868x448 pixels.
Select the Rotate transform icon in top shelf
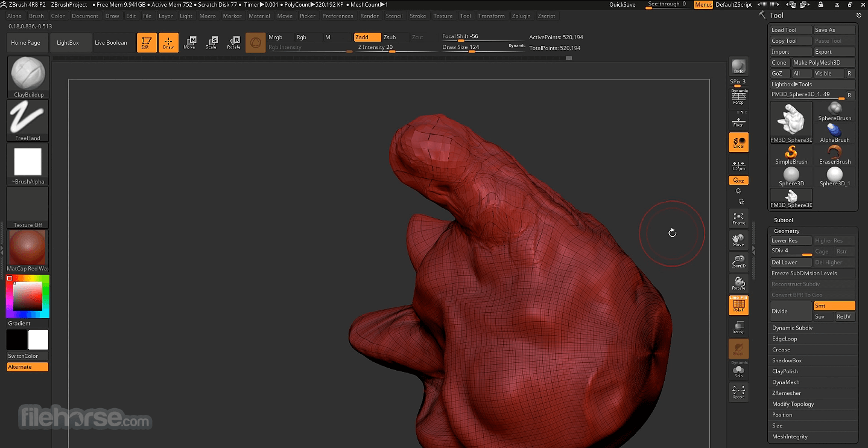click(233, 42)
